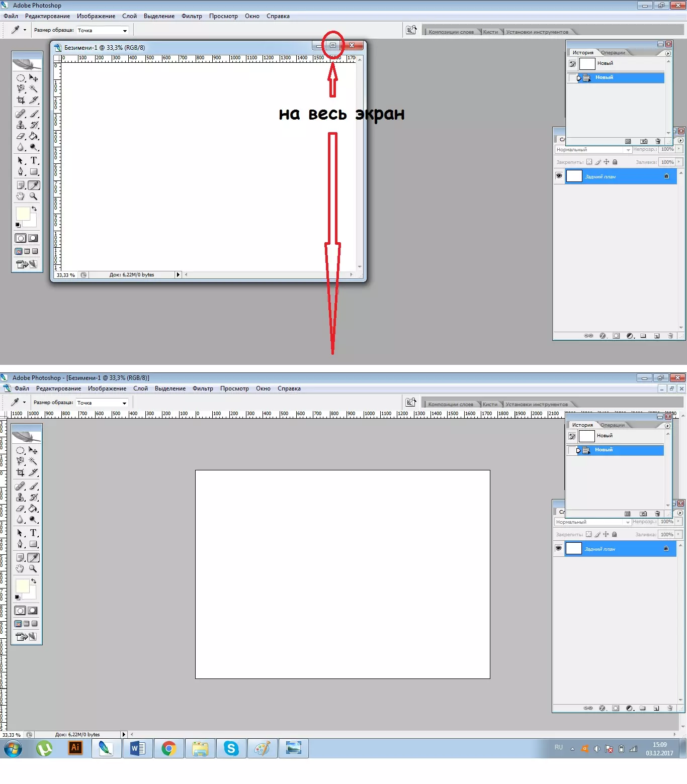Open Фильтр menu in maximized Photoshop
This screenshot has width=687, height=784.
(203, 388)
